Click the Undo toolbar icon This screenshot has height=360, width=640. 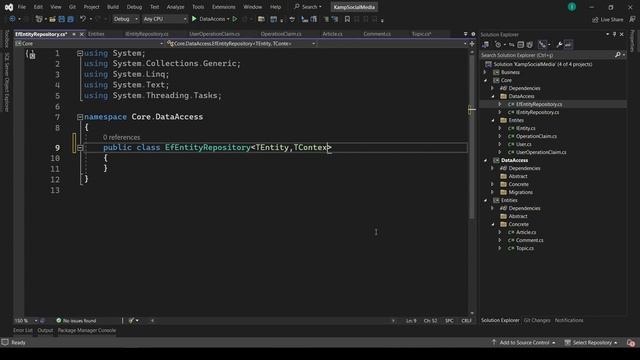tap(83, 19)
